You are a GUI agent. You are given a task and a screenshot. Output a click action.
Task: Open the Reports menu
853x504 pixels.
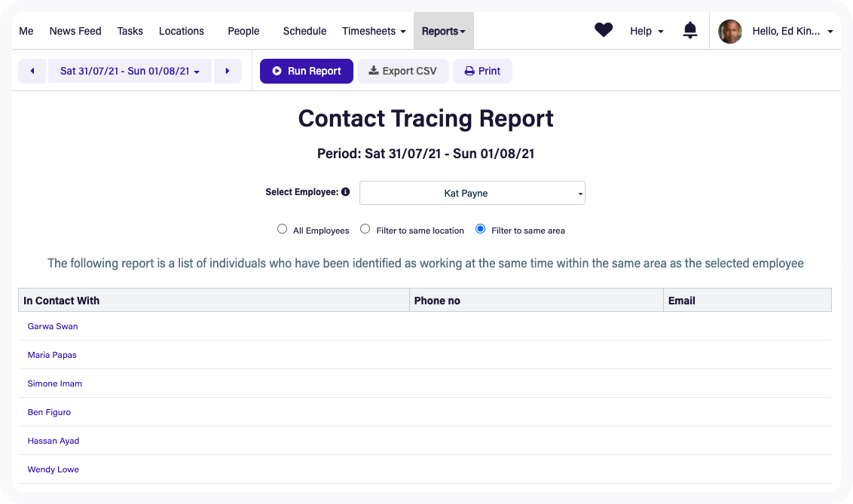pos(443,31)
